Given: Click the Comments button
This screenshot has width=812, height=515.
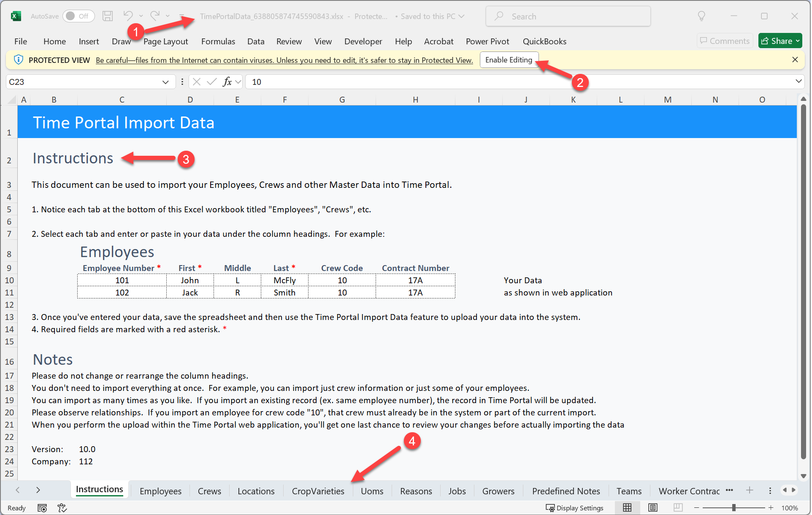Looking at the screenshot, I should [725, 41].
